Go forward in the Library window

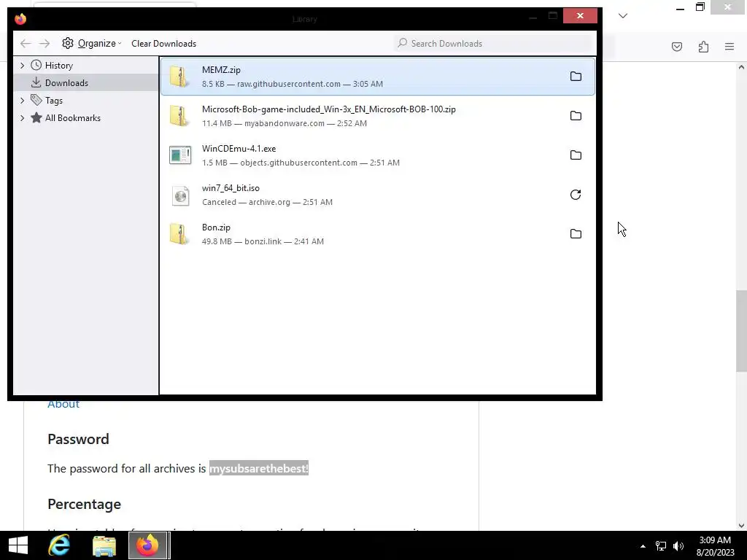click(x=44, y=43)
